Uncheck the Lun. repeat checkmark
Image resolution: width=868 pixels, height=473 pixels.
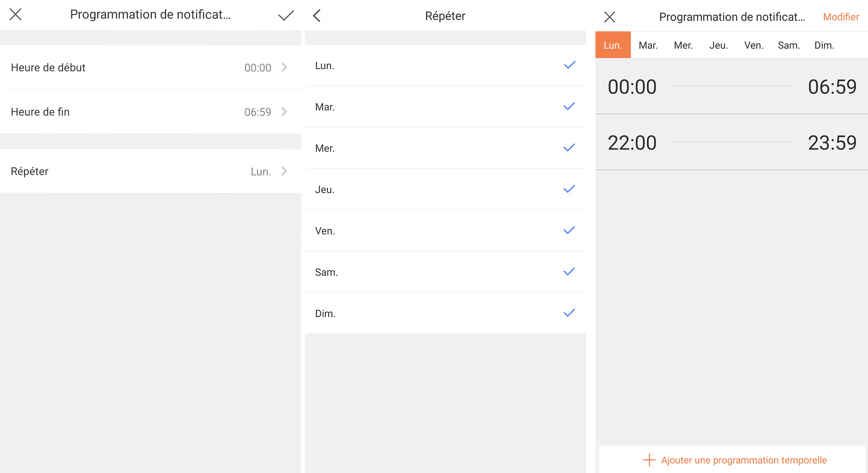(x=569, y=65)
